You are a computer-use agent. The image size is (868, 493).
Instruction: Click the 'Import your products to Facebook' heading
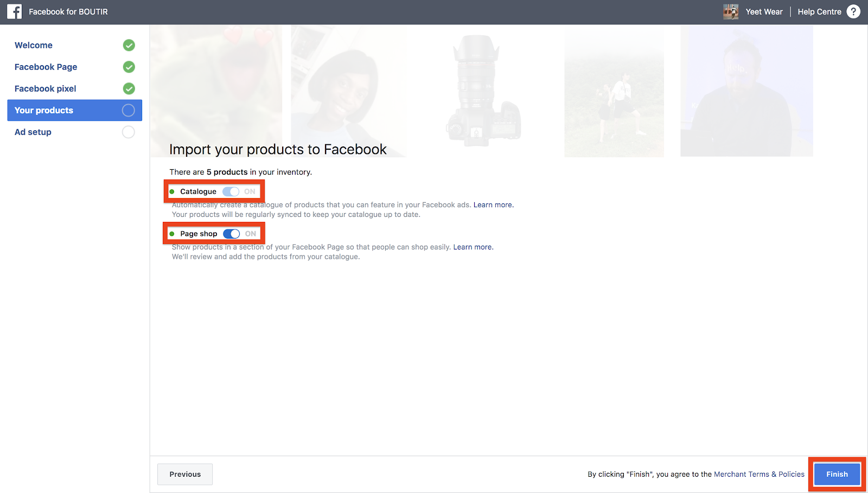click(278, 149)
